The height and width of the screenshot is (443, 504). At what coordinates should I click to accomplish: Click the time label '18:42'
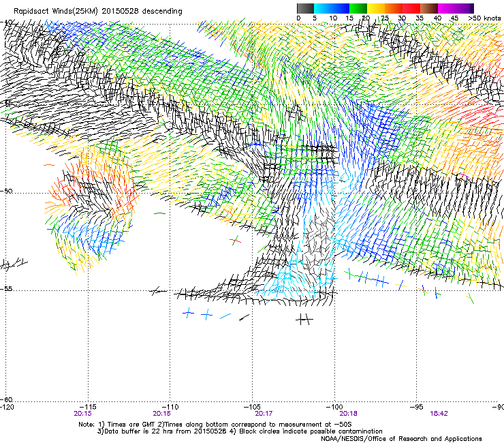[439, 414]
